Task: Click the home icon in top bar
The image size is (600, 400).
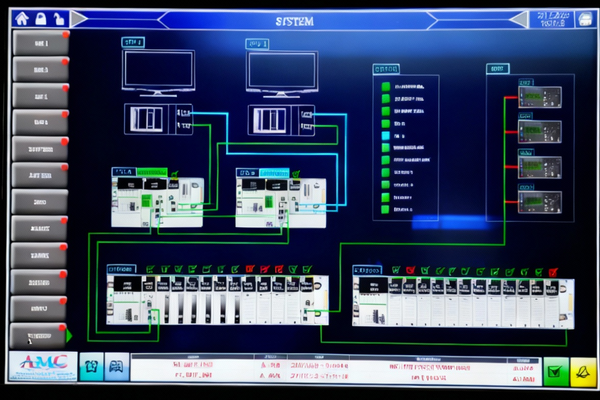Action: [20, 18]
